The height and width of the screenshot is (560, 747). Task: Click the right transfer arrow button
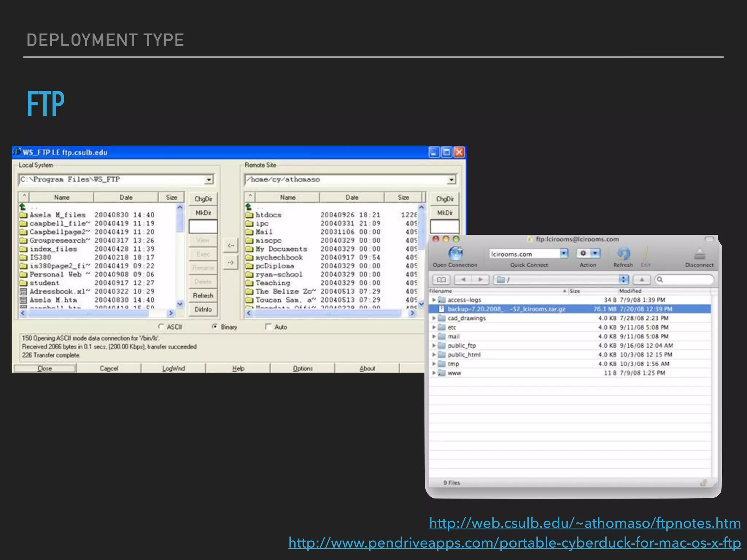(231, 262)
